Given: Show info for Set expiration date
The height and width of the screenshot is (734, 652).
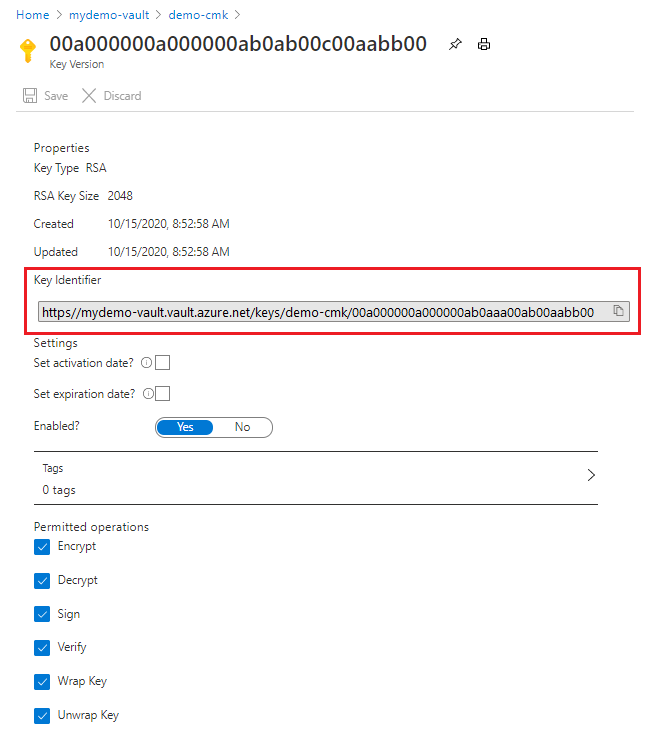Looking at the screenshot, I should 148,394.
